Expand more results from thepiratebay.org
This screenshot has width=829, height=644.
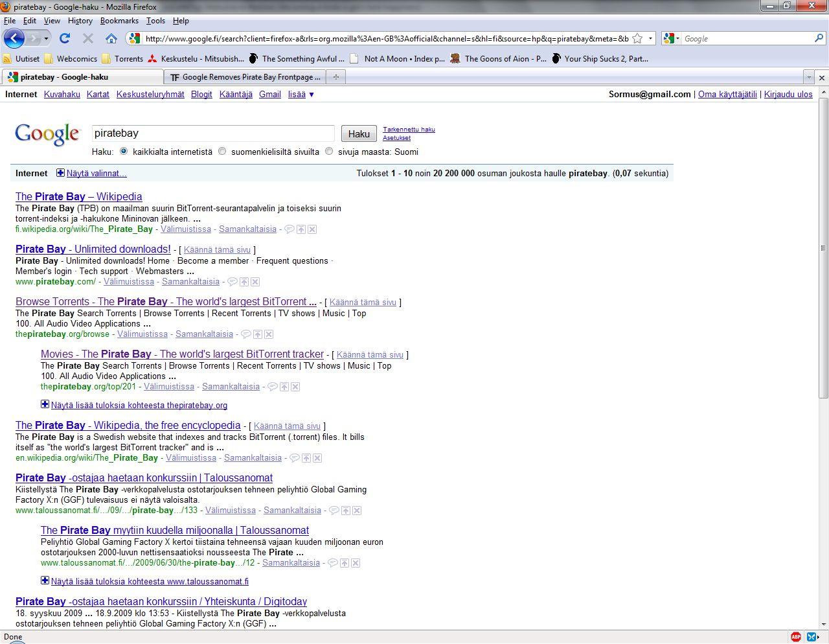(x=139, y=405)
